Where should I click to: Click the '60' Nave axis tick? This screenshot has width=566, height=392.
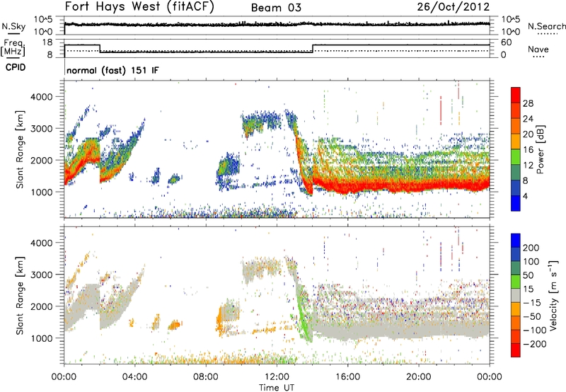click(507, 42)
